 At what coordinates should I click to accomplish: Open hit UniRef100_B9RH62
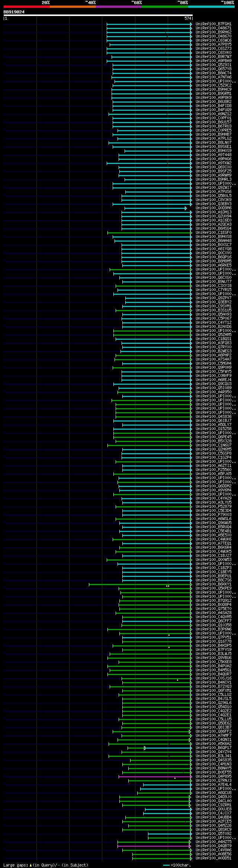click(x=213, y=32)
